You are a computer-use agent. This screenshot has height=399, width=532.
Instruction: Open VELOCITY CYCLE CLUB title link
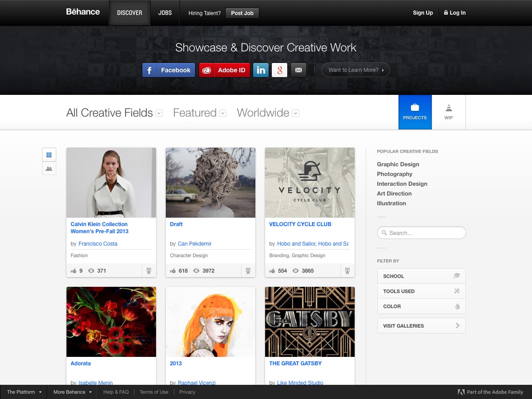(x=300, y=224)
